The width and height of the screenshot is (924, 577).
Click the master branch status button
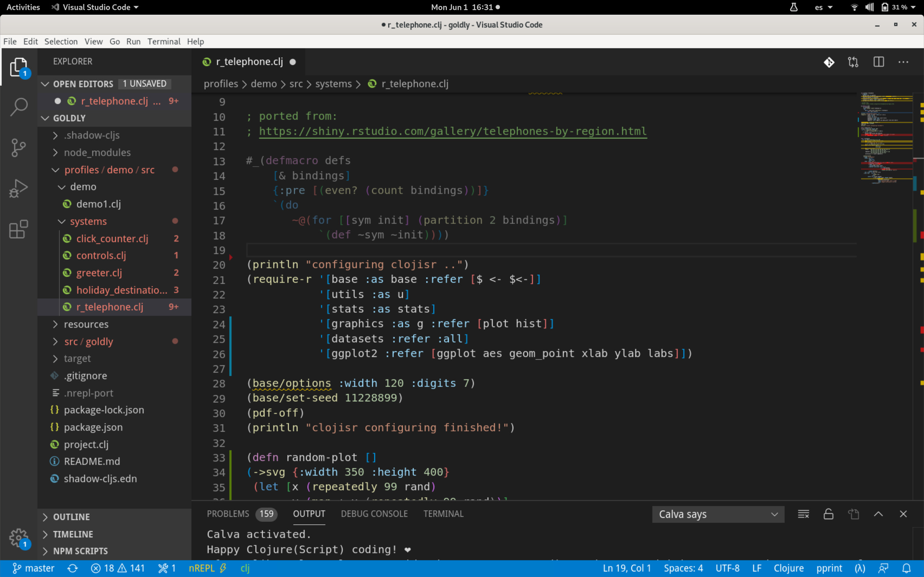pyautogui.click(x=34, y=568)
